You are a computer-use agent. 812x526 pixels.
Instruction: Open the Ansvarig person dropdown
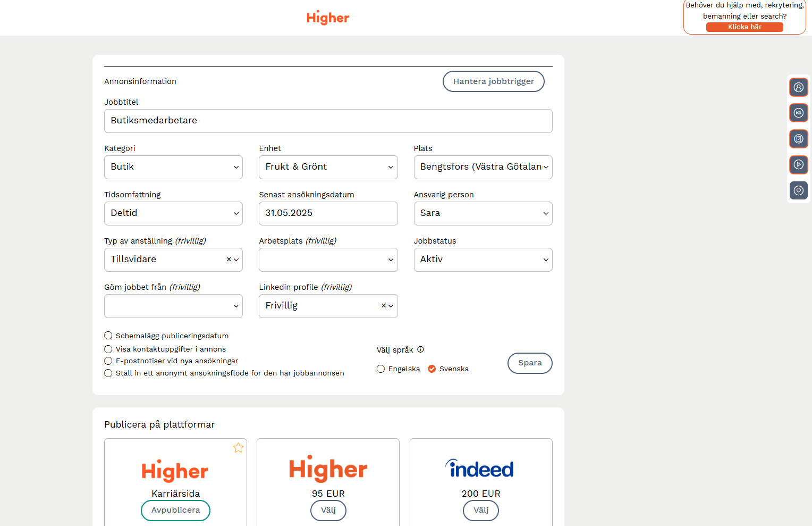click(483, 213)
